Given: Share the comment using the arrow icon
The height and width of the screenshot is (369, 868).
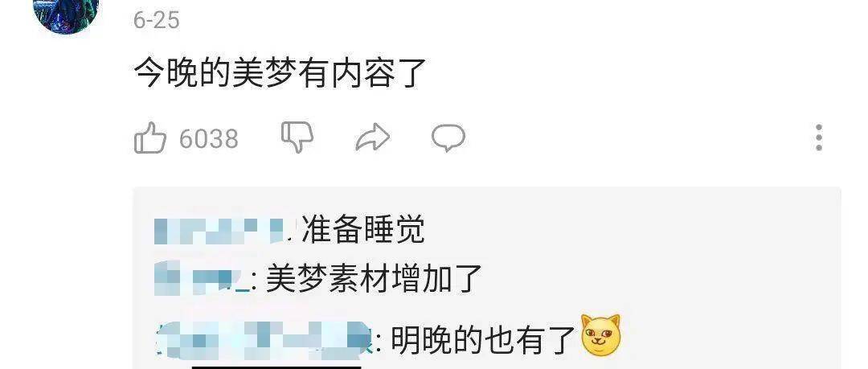Looking at the screenshot, I should [x=373, y=137].
